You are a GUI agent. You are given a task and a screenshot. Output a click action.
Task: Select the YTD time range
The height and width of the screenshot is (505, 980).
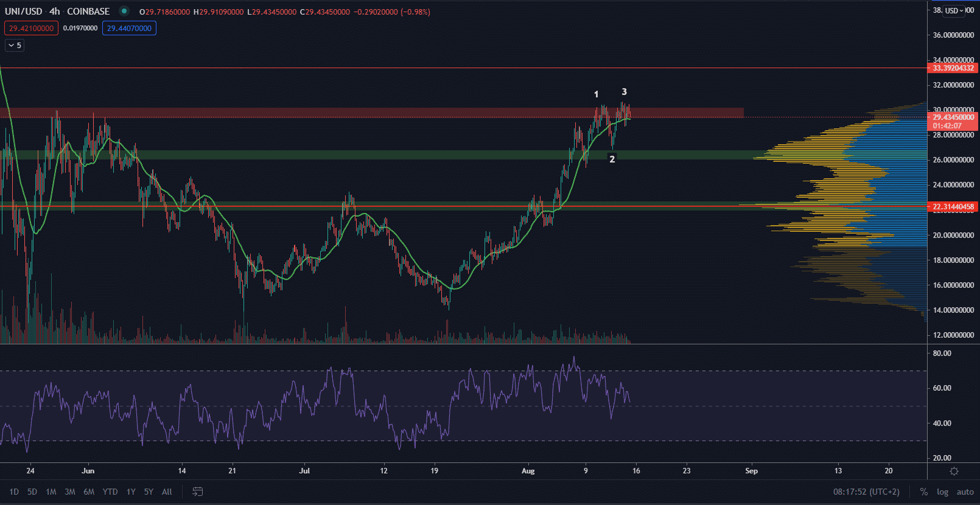[110, 492]
